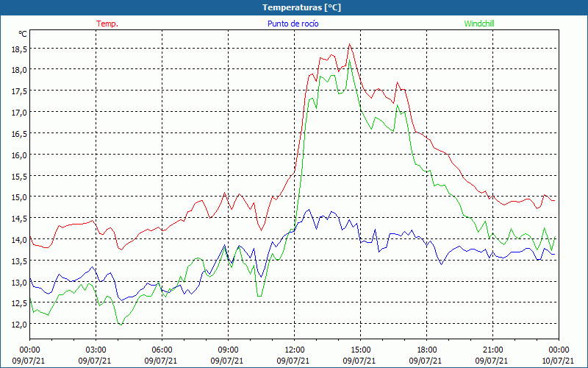
Task: Click the 15:00 time axis label
Action: 360,350
